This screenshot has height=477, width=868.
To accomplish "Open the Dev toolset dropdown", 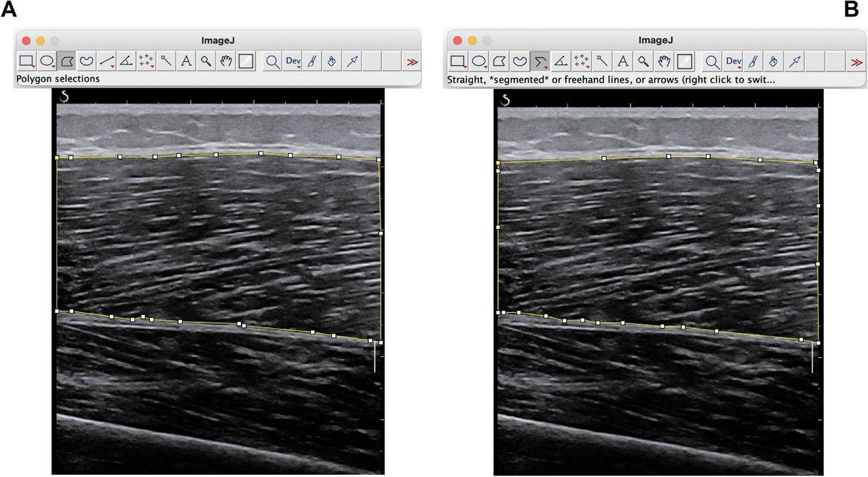I will point(294,61).
